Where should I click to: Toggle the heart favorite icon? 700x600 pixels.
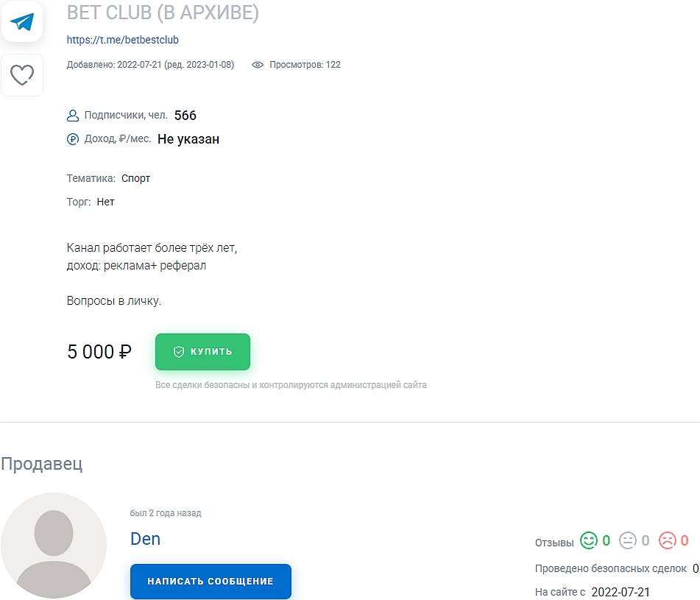[x=22, y=74]
